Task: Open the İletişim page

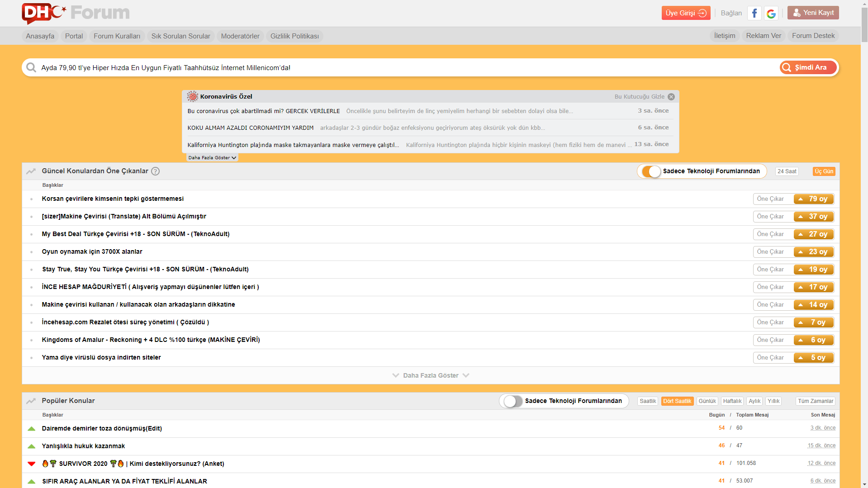Action: click(725, 36)
